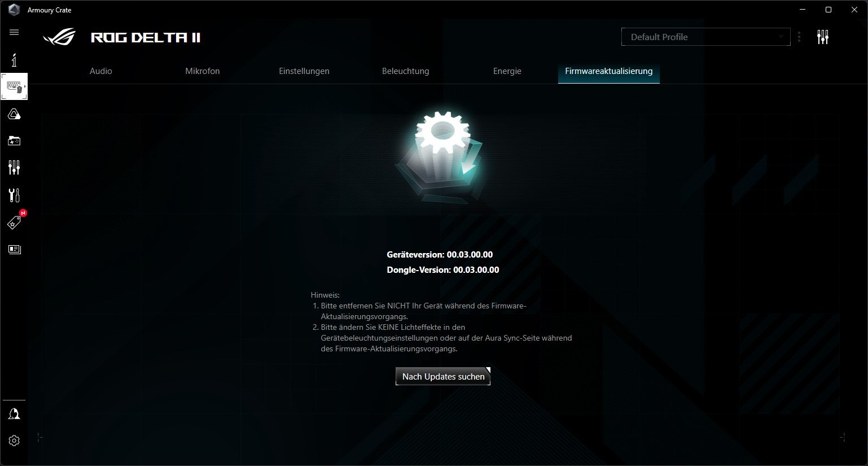Switch to the Audio tab
868x466 pixels.
tap(101, 71)
